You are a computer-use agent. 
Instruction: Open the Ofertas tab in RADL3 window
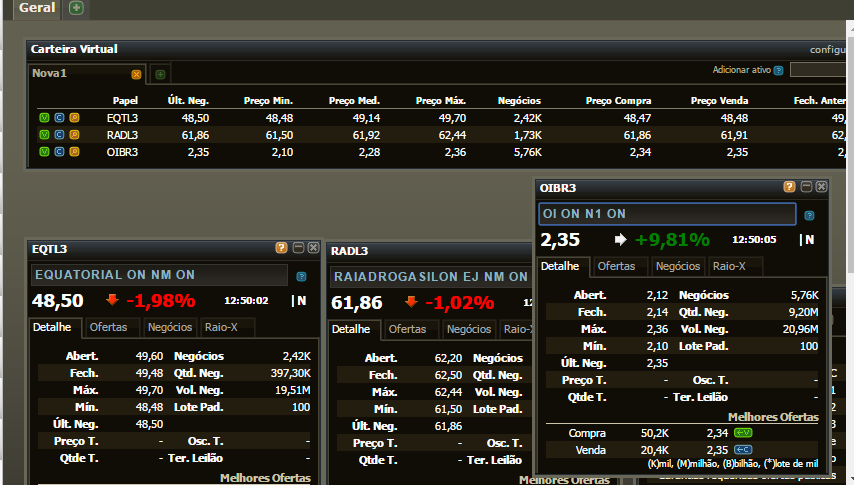point(407,329)
